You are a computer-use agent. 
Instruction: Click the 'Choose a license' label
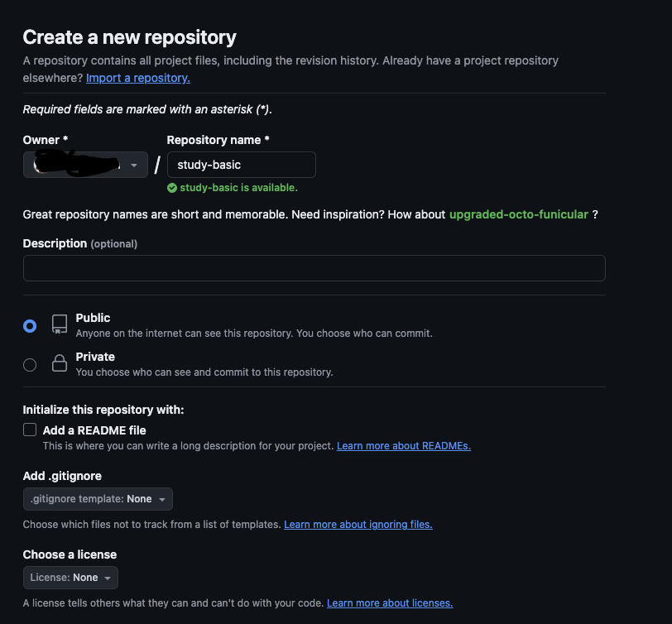[x=70, y=554]
